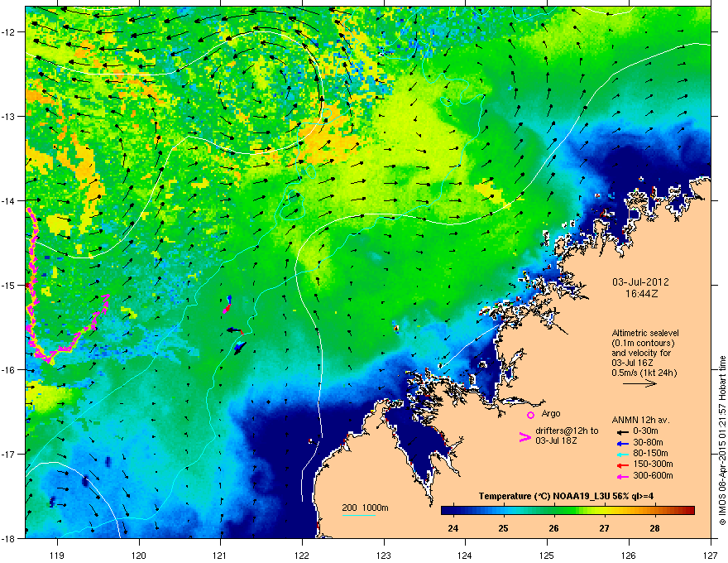Click the 'Argo' legend label
The width and height of the screenshot is (728, 563).
551,413
